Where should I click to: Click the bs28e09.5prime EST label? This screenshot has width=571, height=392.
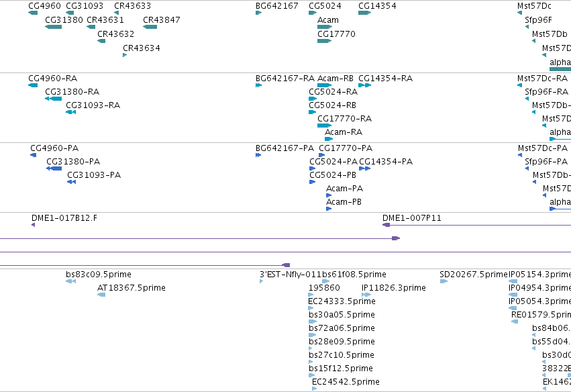(x=342, y=342)
